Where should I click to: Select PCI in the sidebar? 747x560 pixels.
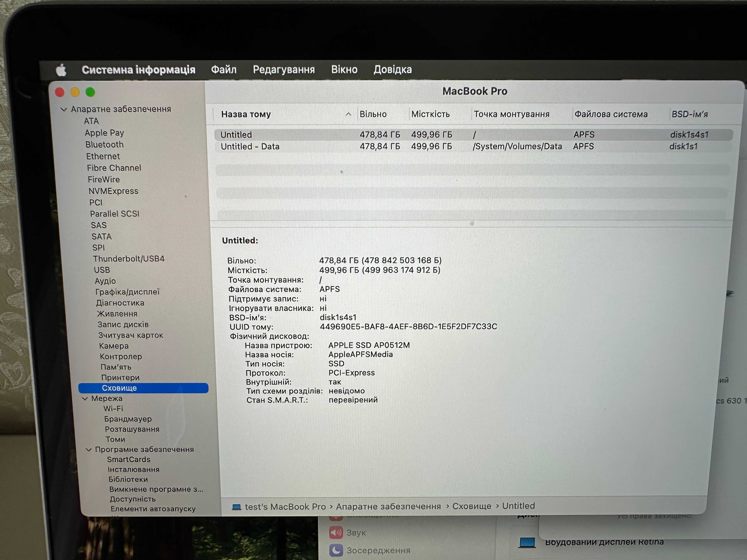(x=96, y=203)
